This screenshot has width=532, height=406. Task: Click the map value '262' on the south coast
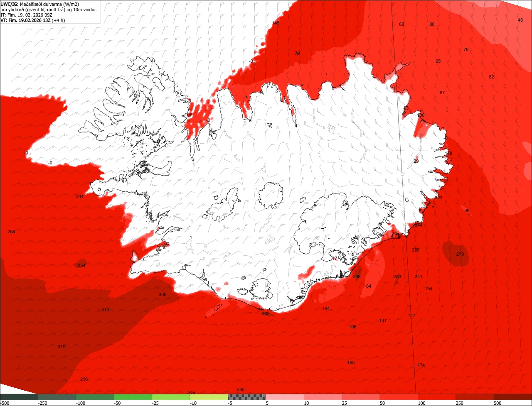[x=266, y=313]
